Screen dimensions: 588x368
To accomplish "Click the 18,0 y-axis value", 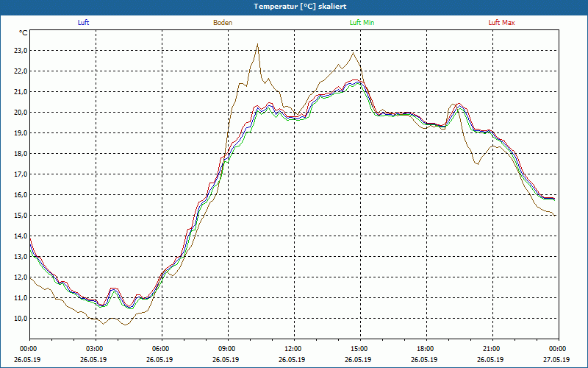I will click(x=21, y=154).
